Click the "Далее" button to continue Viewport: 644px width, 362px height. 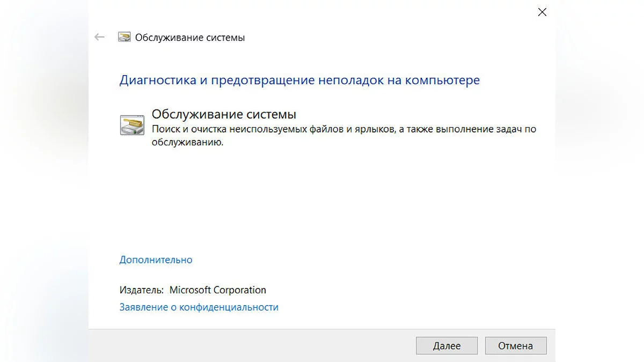[x=447, y=346]
